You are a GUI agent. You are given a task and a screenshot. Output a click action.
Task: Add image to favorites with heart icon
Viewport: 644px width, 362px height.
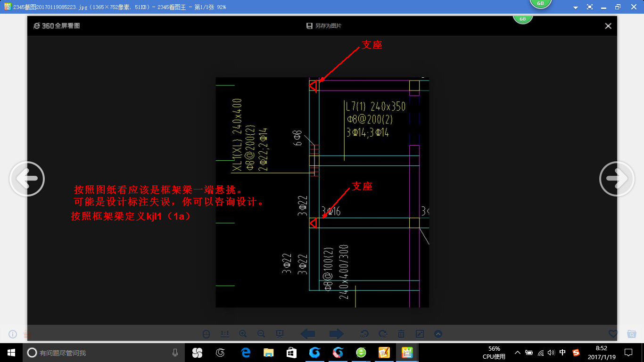point(613,334)
